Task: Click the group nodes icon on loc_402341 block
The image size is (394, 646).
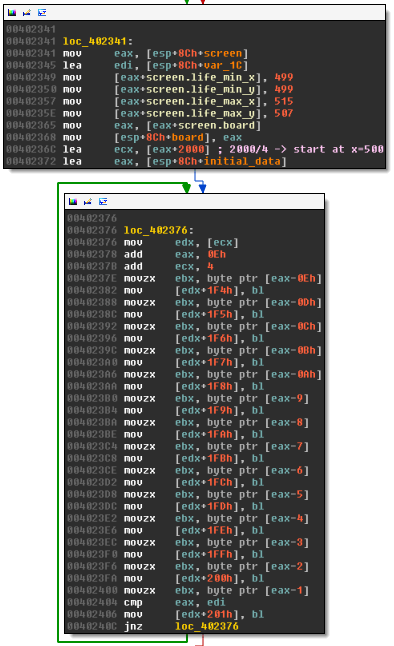Action: click(x=42, y=13)
